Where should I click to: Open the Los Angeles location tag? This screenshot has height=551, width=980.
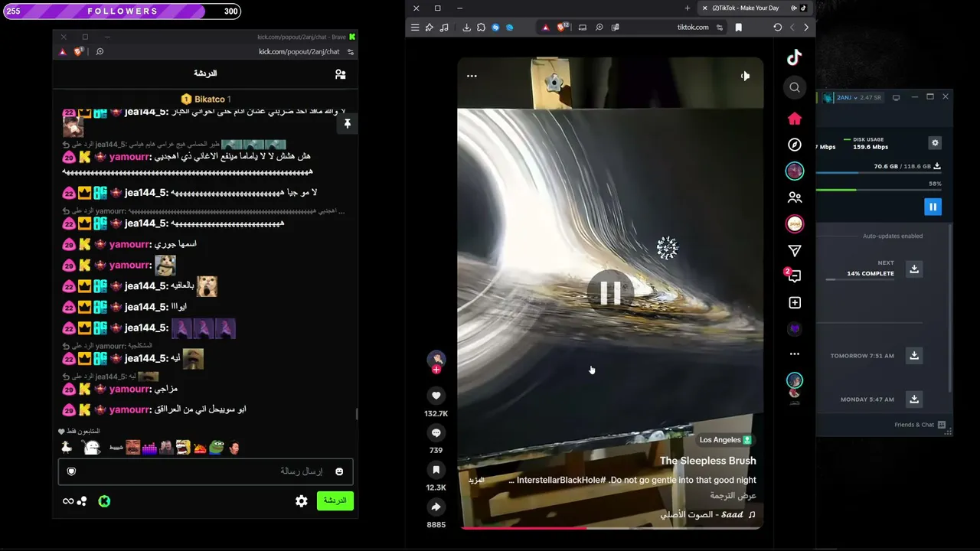click(725, 440)
